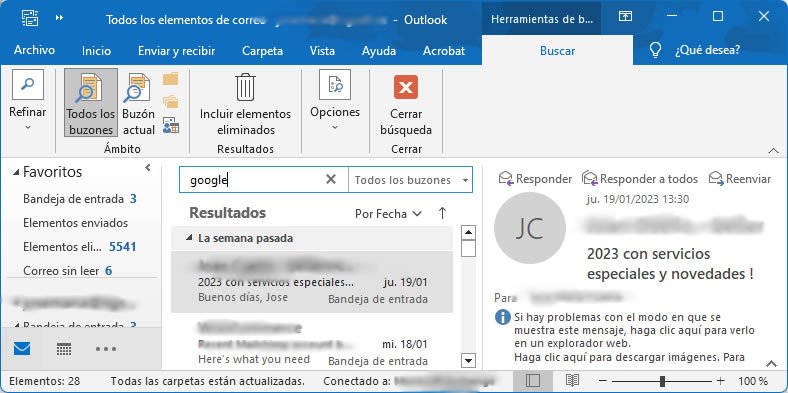Select subfolders scope icon
Image resolution: width=788 pixels, height=393 pixels.
171,102
